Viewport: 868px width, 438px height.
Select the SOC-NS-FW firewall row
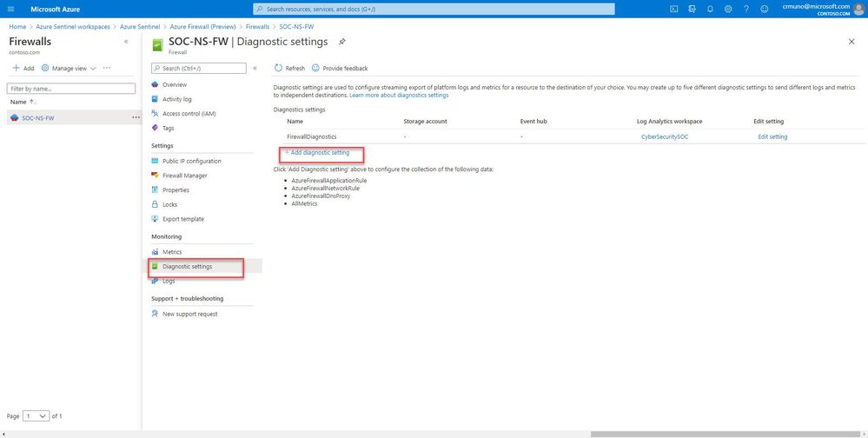coord(74,117)
